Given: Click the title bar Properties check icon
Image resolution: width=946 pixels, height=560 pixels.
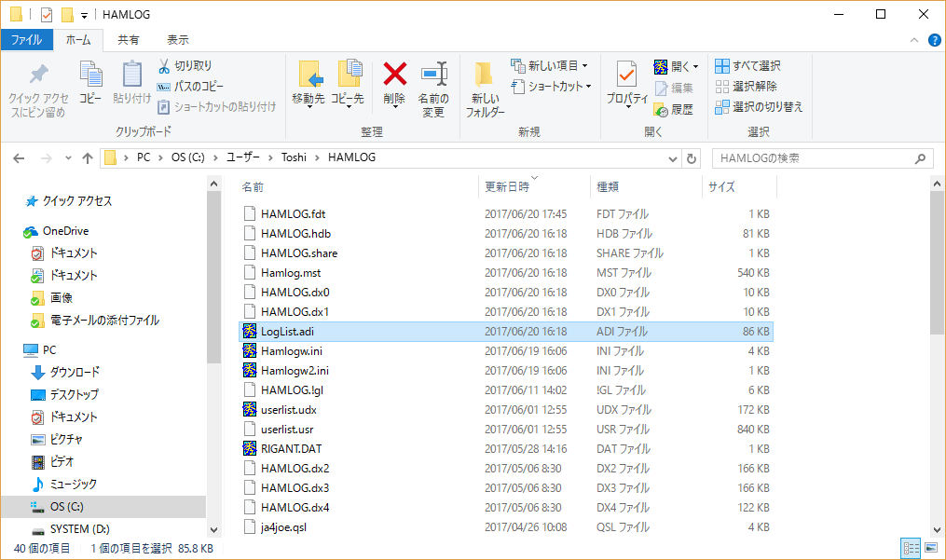Looking at the screenshot, I should pos(47,14).
